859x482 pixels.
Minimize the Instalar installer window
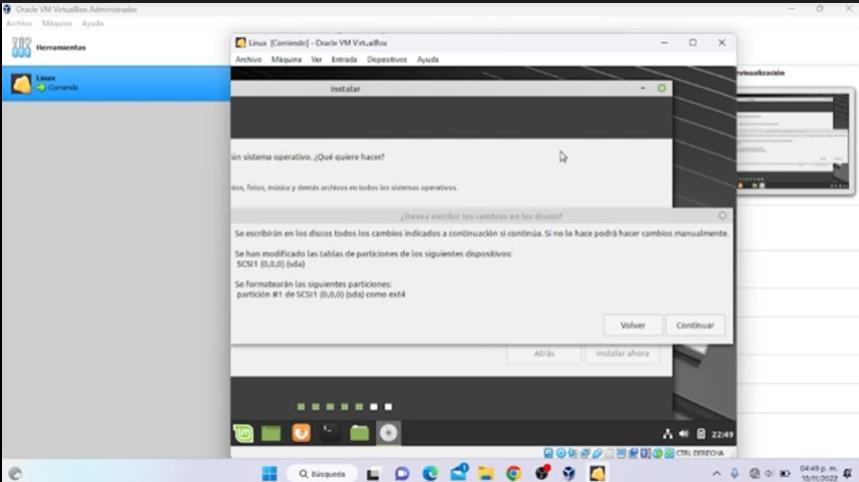643,88
